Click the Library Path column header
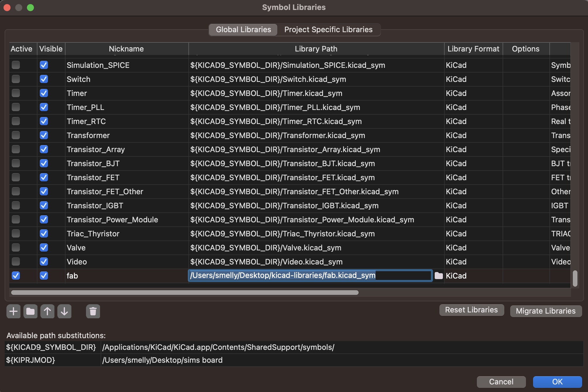This screenshot has width=588, height=392. tap(316, 49)
